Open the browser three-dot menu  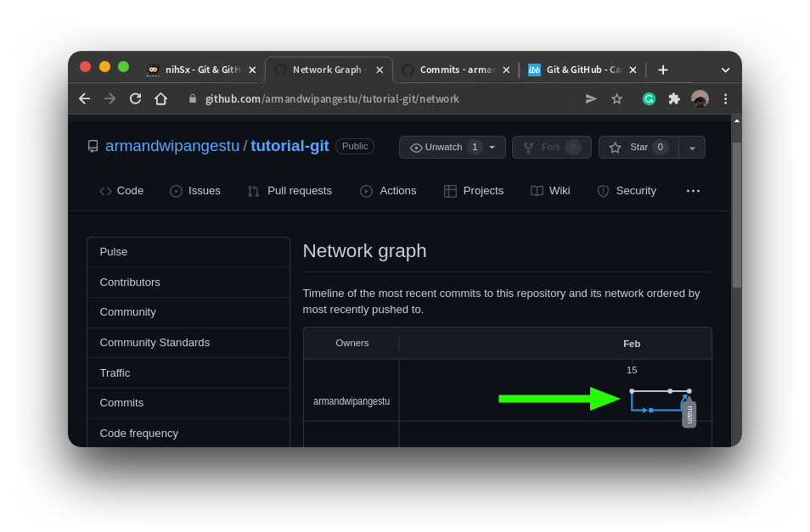coord(725,98)
